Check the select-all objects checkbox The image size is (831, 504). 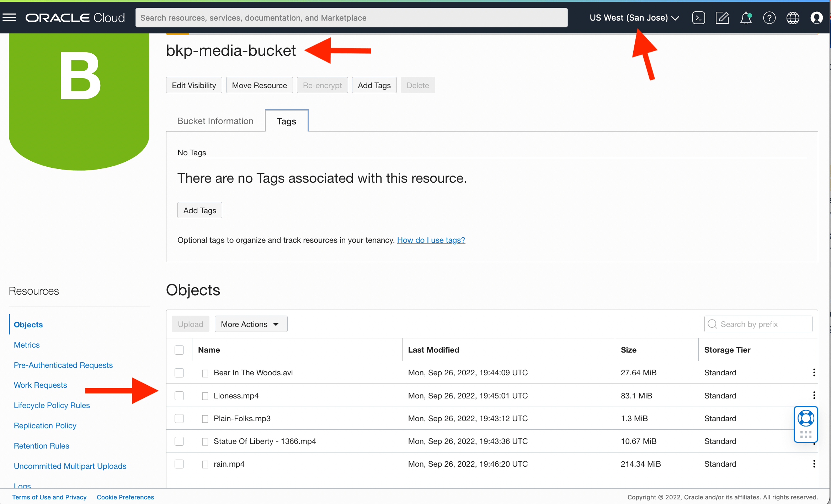179,350
